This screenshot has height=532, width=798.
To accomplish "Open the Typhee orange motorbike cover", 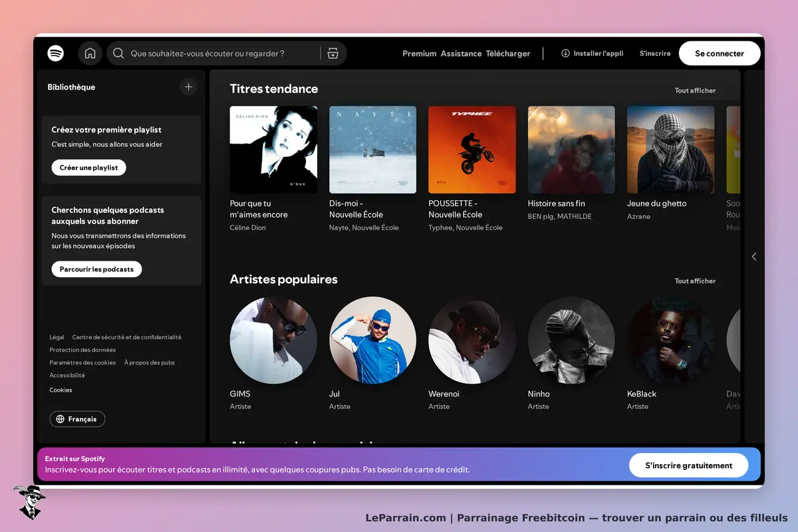I will point(472,150).
